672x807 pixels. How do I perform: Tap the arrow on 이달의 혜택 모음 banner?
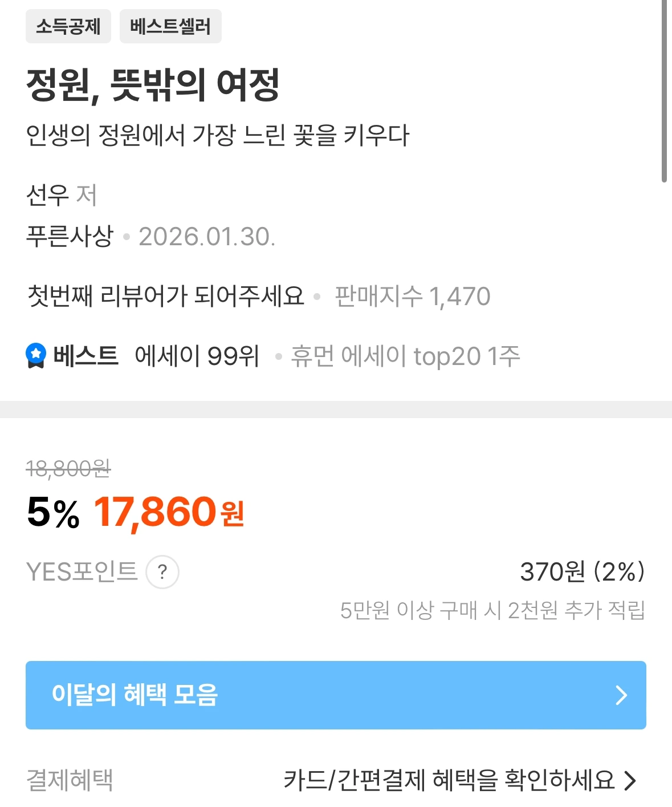click(x=621, y=695)
